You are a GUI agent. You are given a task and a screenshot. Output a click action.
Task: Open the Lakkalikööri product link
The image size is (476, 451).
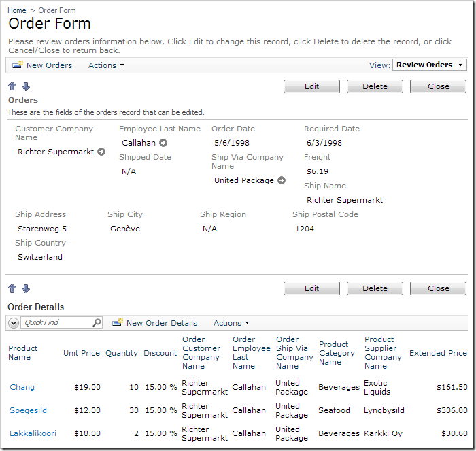[x=33, y=433]
